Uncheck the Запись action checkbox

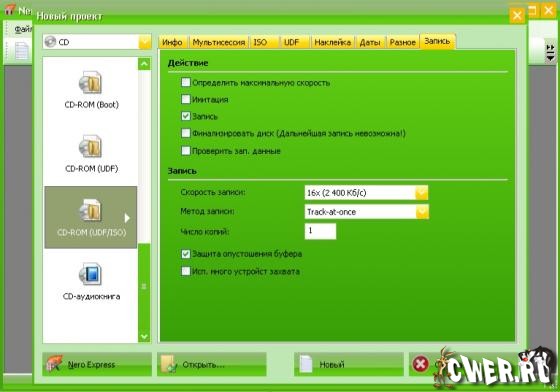186,116
